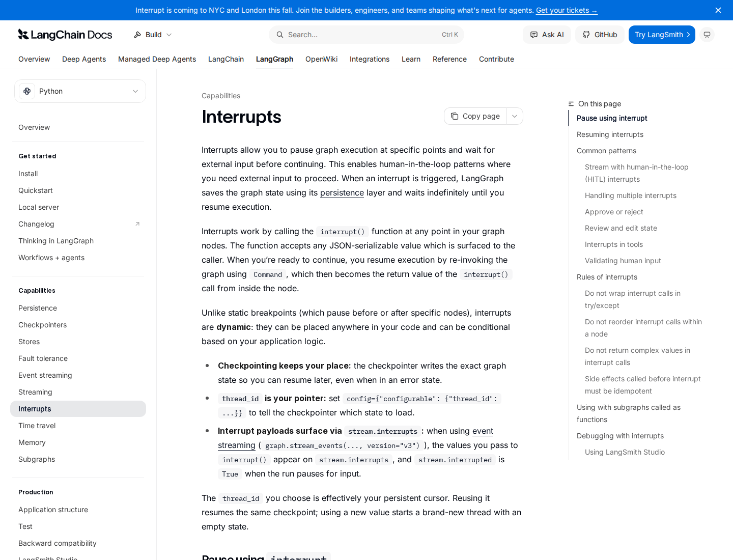This screenshot has height=560, width=733.
Task: Click the Capabilities breadcrumb
Action: [221, 96]
